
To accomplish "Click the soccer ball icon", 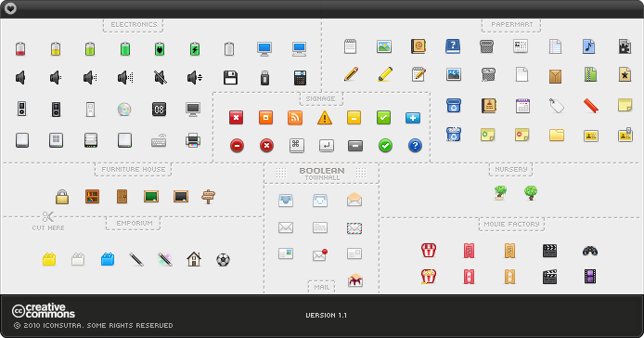I will [x=223, y=259].
